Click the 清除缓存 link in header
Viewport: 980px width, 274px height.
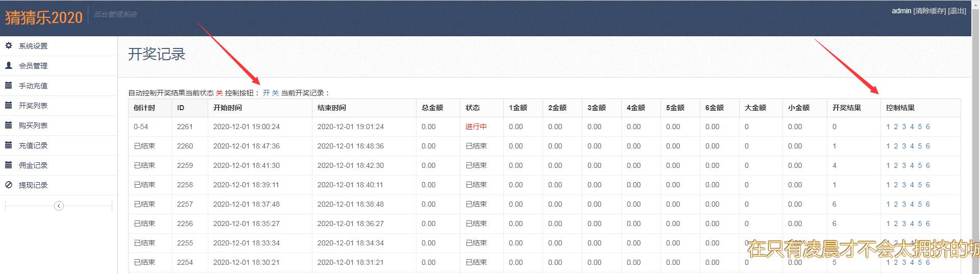pos(929,11)
